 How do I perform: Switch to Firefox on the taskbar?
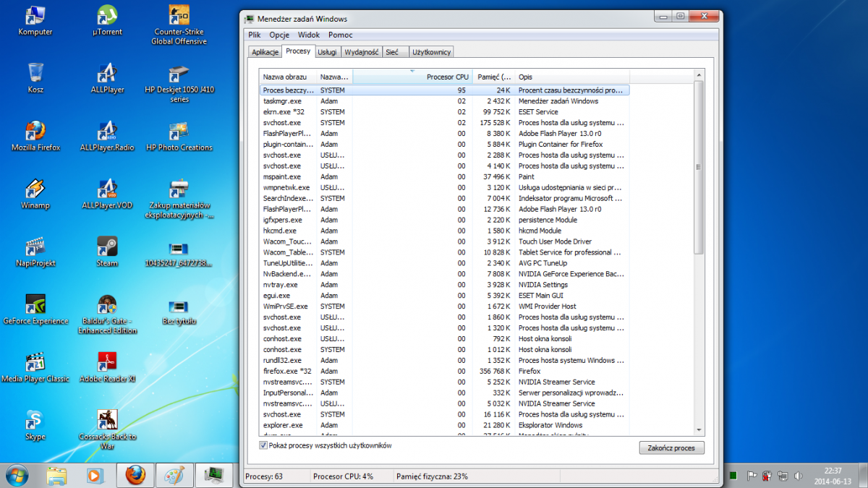pyautogui.click(x=135, y=475)
